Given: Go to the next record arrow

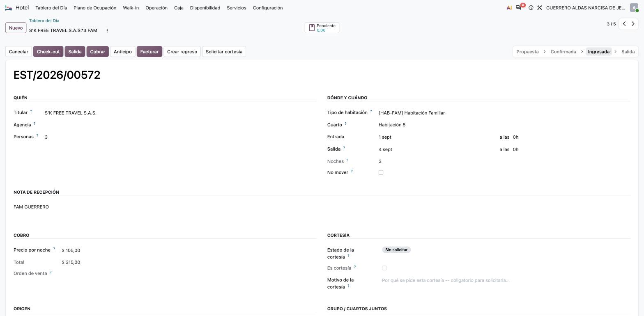Looking at the screenshot, I should (x=633, y=24).
